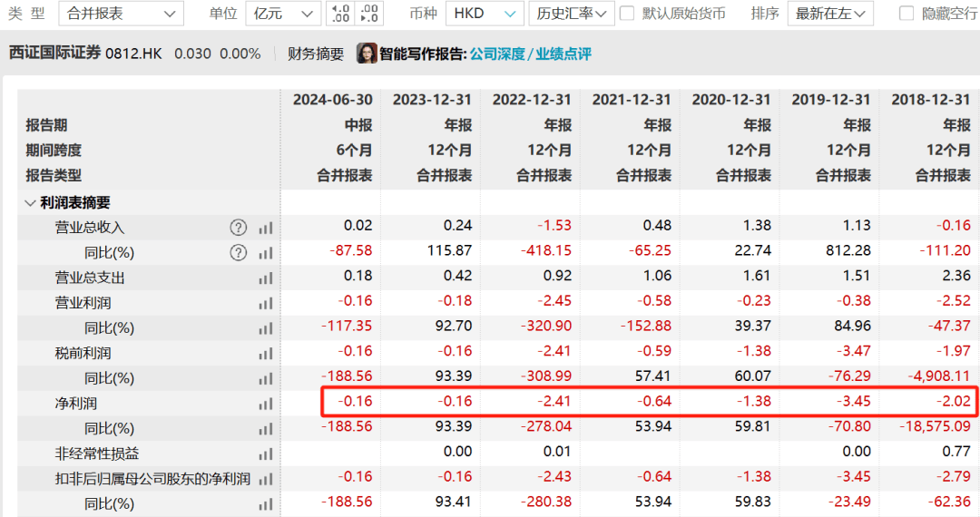This screenshot has width=980, height=517.
Task: Click the 营业总支出 row label
Action: [89, 278]
